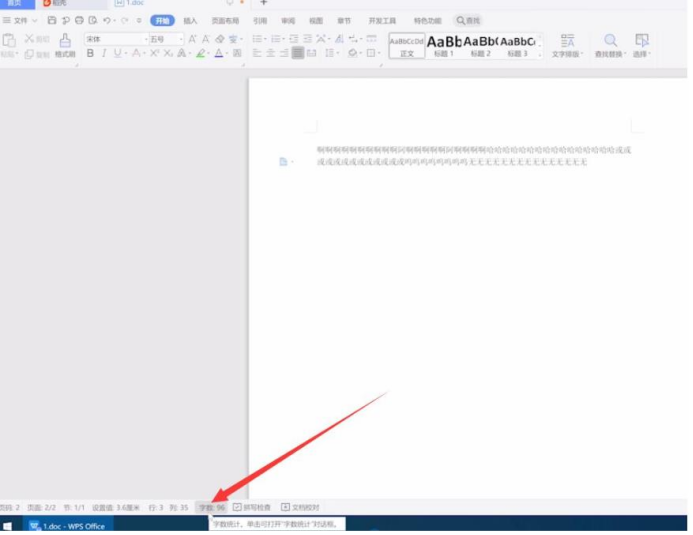Viewport: 693px width, 535px height.
Task: Click the decrease indent icon
Action: 294,39
